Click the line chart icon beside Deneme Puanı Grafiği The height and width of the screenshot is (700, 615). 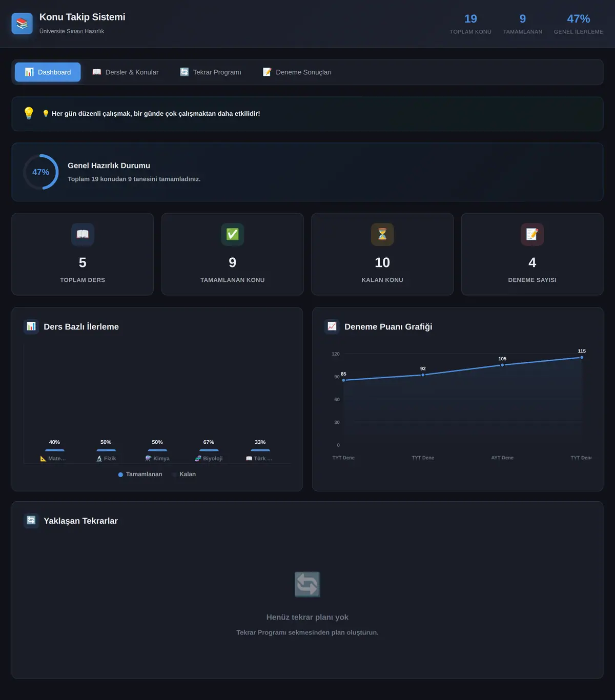pyautogui.click(x=332, y=326)
